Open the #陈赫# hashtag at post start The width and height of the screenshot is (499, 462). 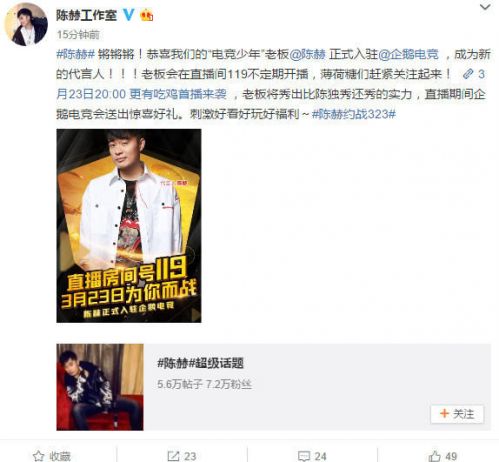tap(76, 54)
